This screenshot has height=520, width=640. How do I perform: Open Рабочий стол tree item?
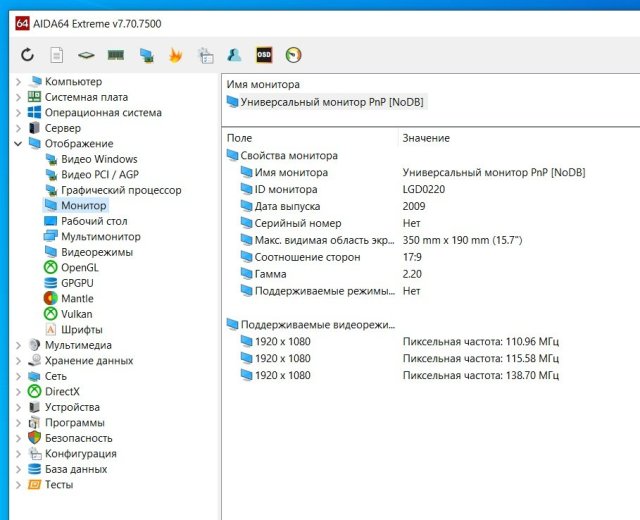pyautogui.click(x=94, y=221)
